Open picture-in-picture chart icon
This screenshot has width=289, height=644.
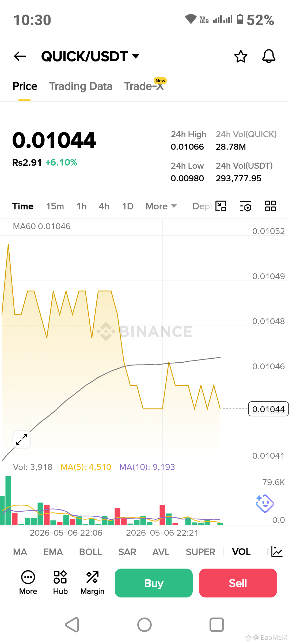221,206
